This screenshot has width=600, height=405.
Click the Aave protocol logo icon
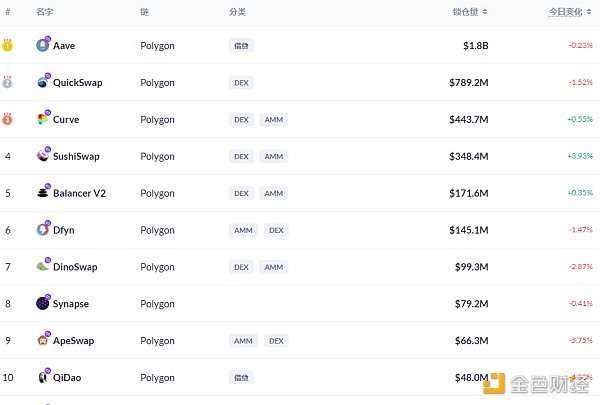click(x=42, y=45)
